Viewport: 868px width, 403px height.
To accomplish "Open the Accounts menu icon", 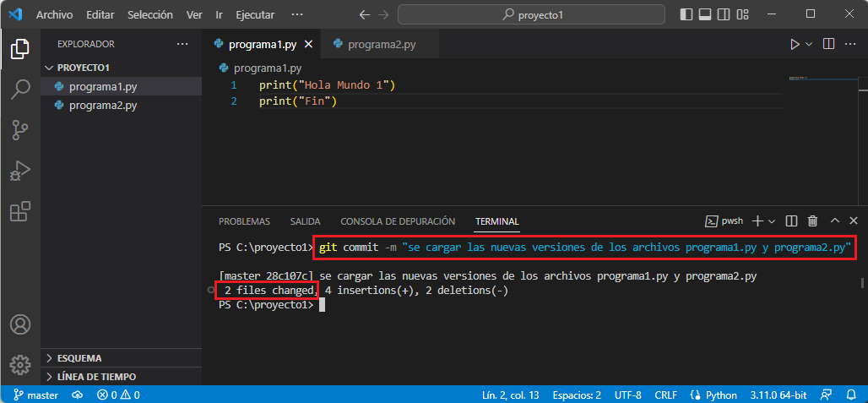I will [x=20, y=324].
